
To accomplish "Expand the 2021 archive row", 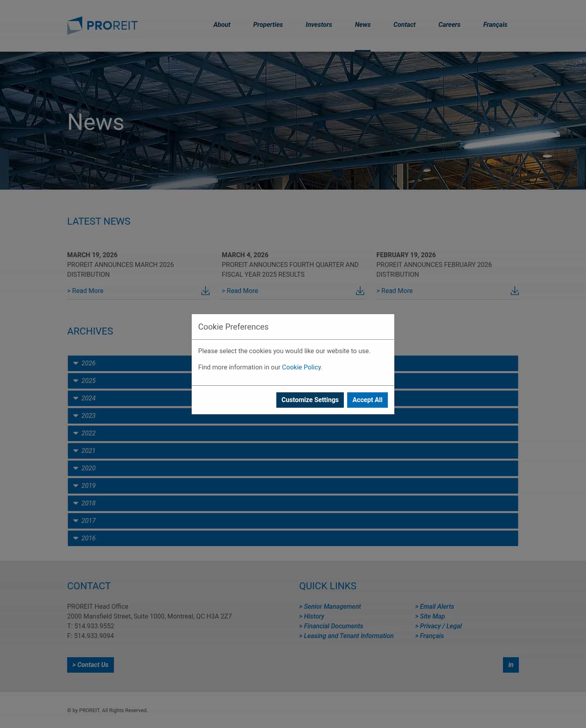I will [x=293, y=451].
